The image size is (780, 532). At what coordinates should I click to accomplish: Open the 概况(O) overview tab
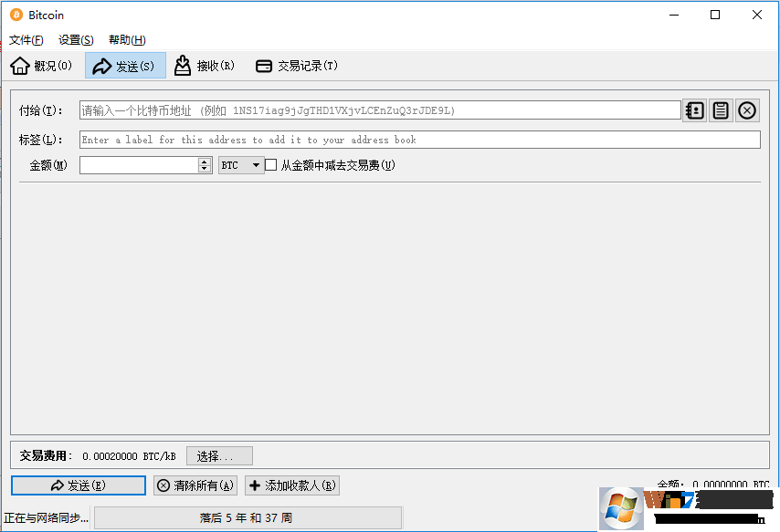(x=41, y=66)
